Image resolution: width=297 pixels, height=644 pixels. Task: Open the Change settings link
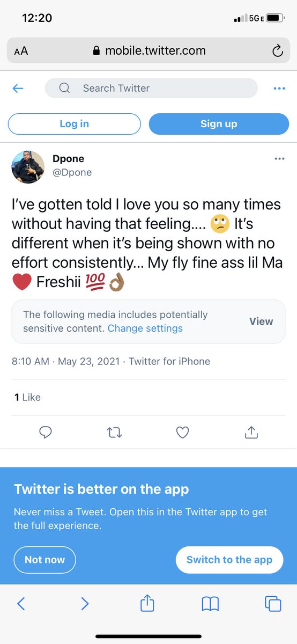click(x=145, y=328)
